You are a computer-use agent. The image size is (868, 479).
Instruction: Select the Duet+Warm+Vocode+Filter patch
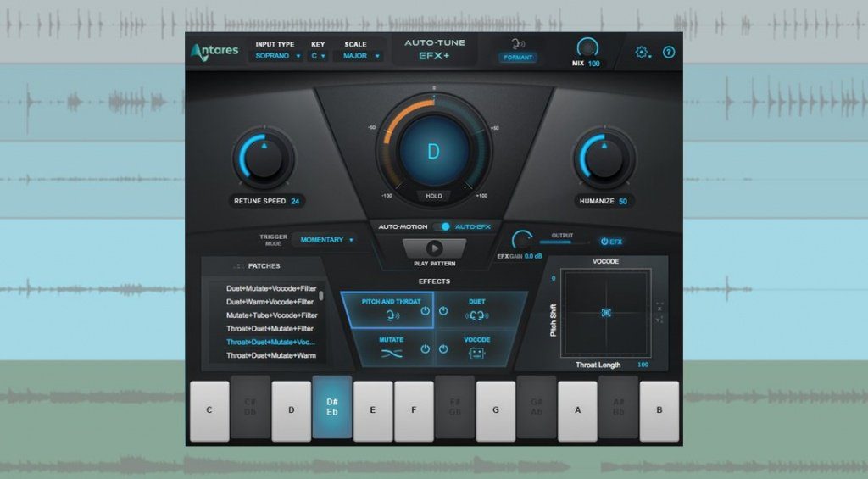pyautogui.click(x=270, y=302)
